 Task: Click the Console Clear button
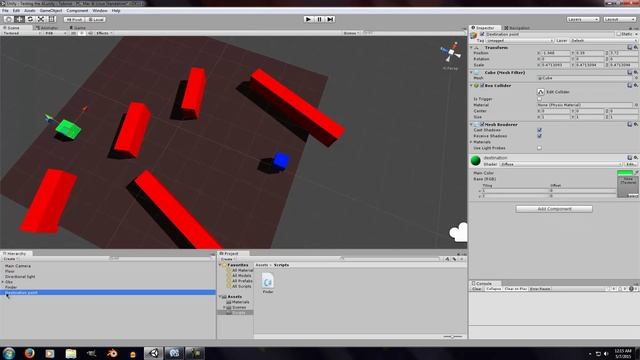coord(477,289)
